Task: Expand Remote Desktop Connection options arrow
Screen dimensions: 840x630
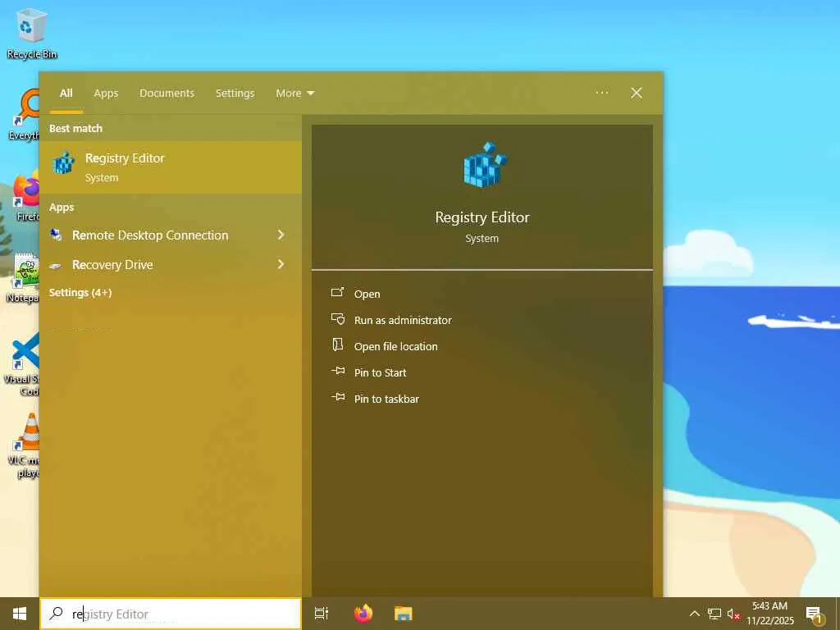Action: pyautogui.click(x=281, y=235)
